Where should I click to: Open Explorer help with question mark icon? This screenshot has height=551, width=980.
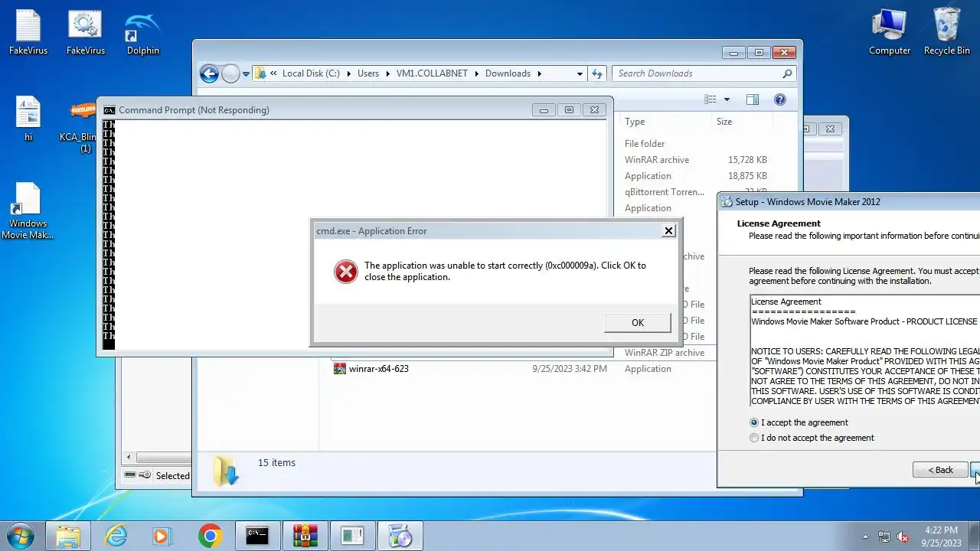(780, 99)
